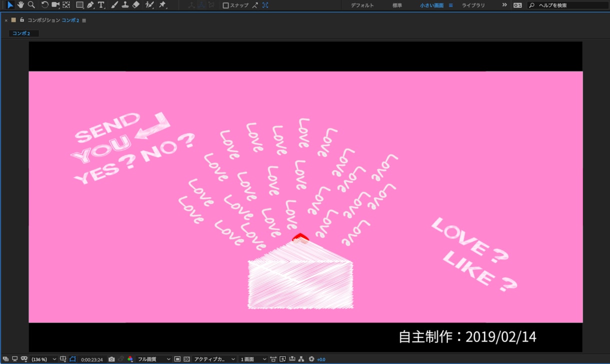Open the show channel color management icon

[x=130, y=359]
